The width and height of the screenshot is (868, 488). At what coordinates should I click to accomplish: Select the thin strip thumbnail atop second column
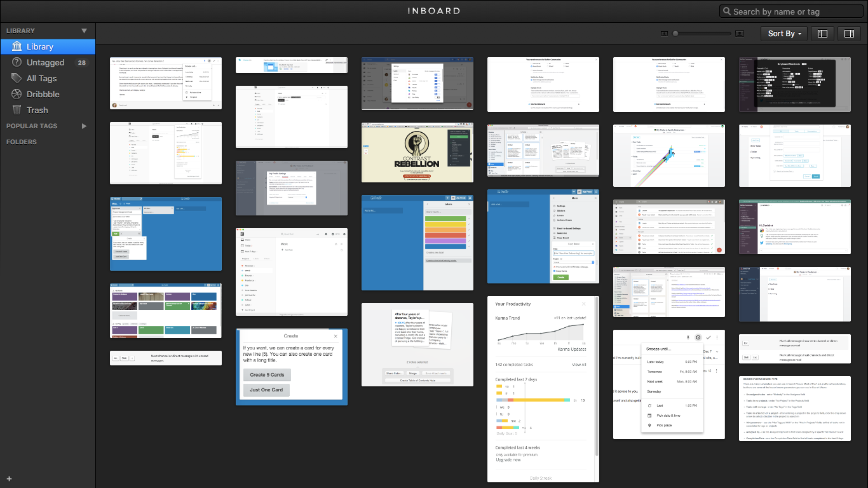click(292, 65)
